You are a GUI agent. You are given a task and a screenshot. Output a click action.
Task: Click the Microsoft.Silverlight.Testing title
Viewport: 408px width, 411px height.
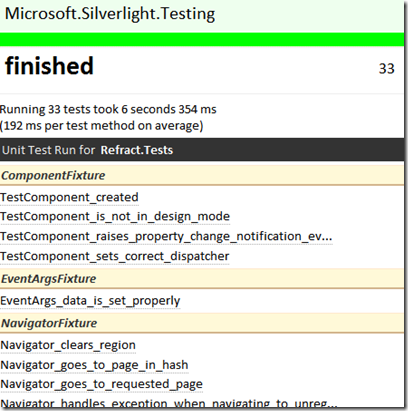(110, 14)
